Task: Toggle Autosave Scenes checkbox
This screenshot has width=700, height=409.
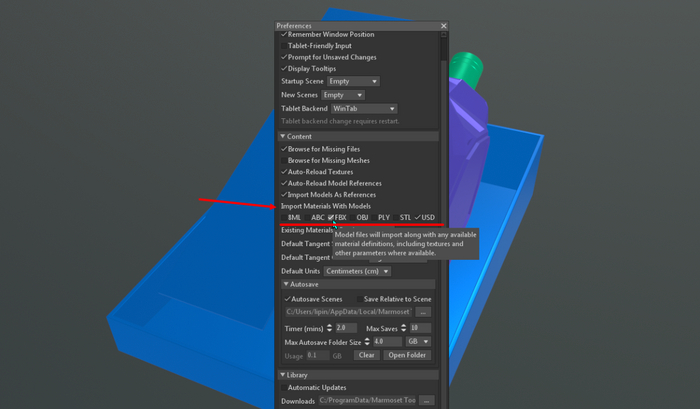Action: (x=288, y=299)
